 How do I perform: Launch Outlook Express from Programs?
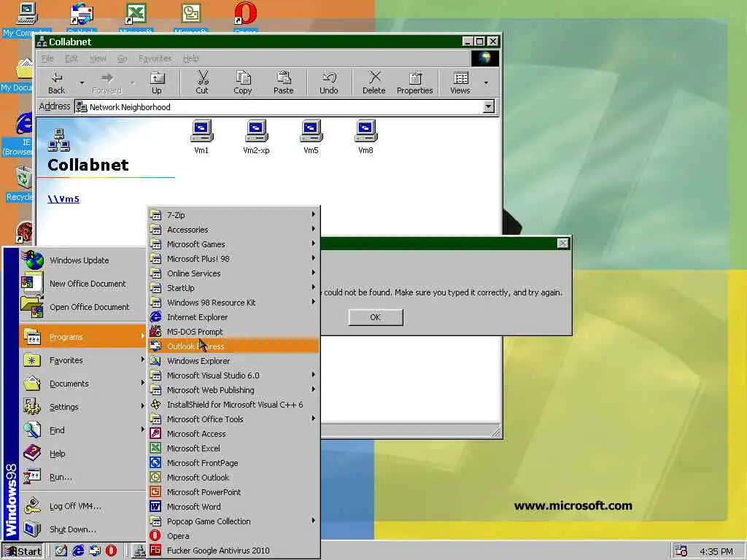coord(233,346)
